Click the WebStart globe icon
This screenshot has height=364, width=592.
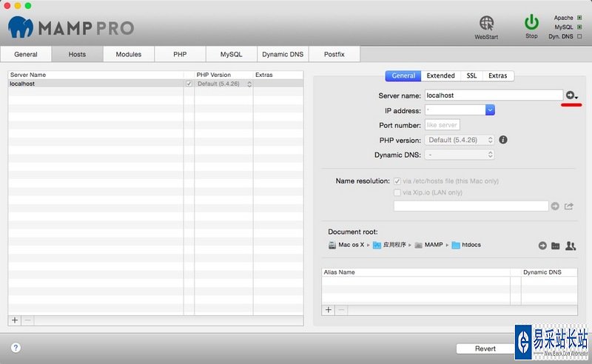click(x=486, y=24)
